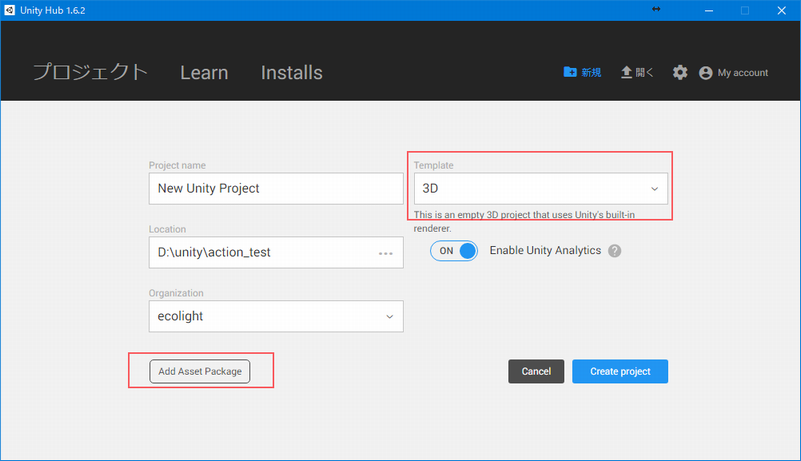Viewport: 801px width, 461px height.
Task: Click the Create project button
Action: 620,372
